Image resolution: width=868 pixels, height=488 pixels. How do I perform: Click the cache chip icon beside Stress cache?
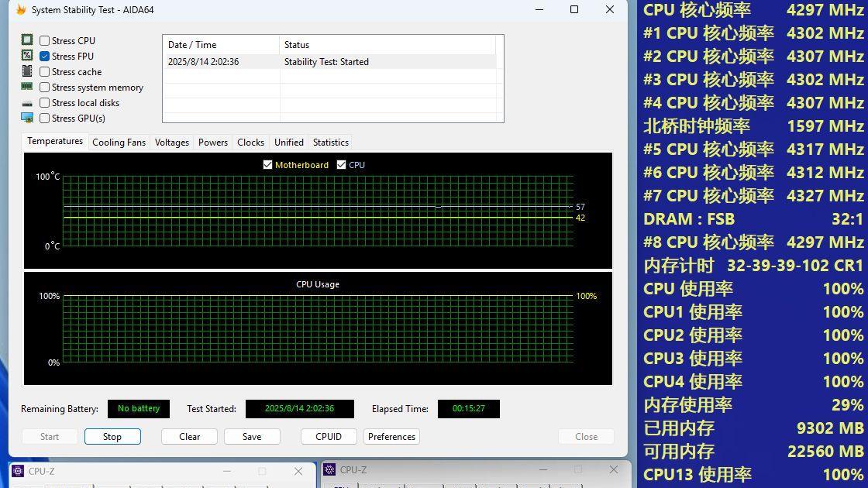(x=27, y=70)
